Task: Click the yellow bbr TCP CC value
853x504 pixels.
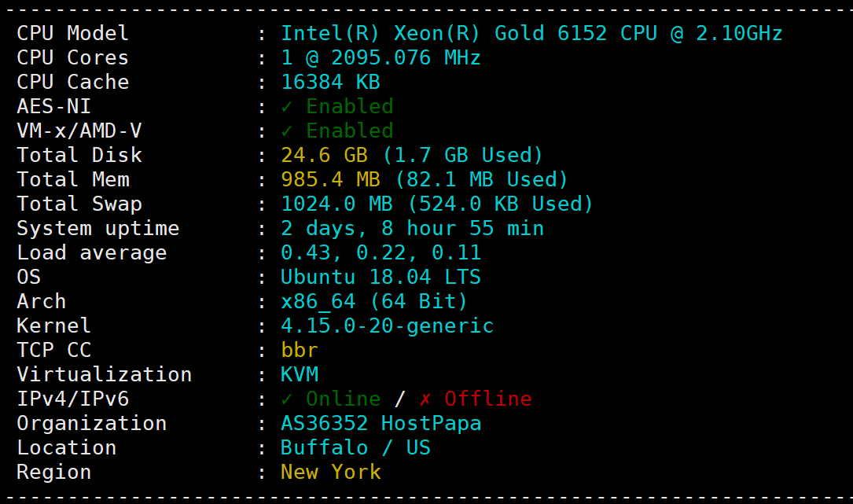Action: click(x=300, y=350)
